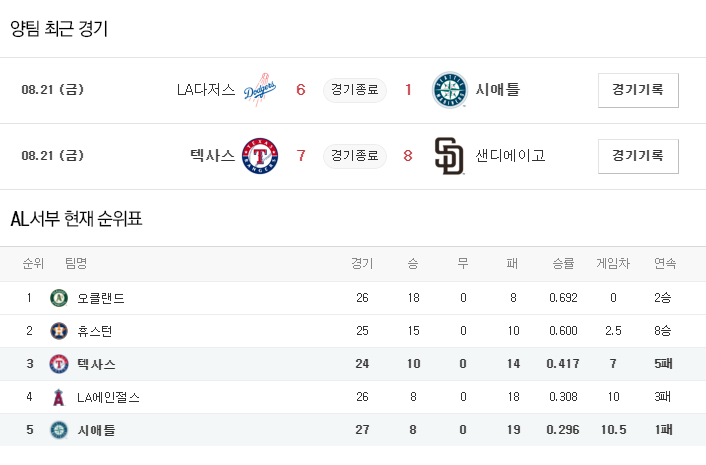Click the Seattle Mariners logo in match row
The image size is (706, 465).
[449, 90]
